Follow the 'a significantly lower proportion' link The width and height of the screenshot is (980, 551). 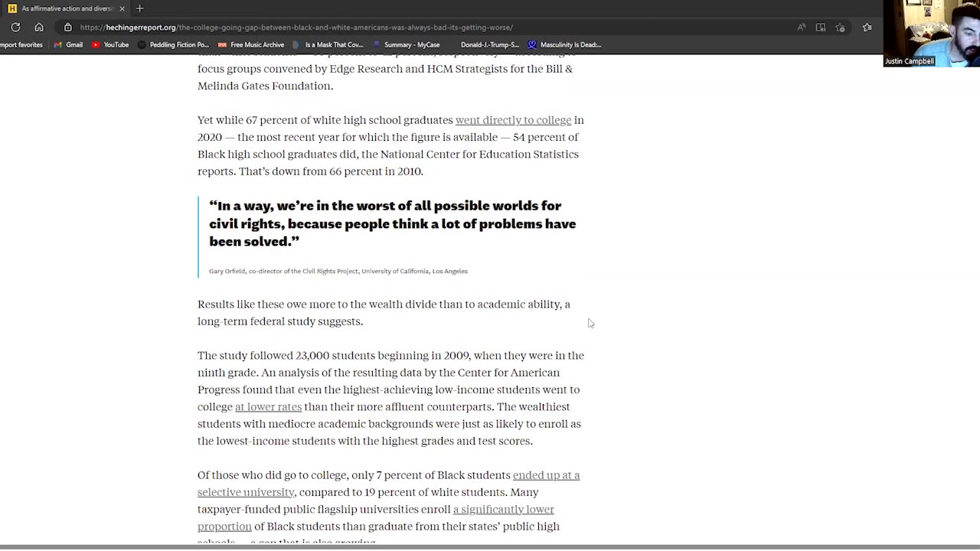[503, 510]
